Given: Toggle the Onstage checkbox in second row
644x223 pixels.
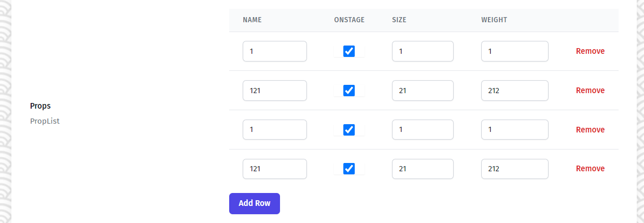Looking at the screenshot, I should 349,91.
